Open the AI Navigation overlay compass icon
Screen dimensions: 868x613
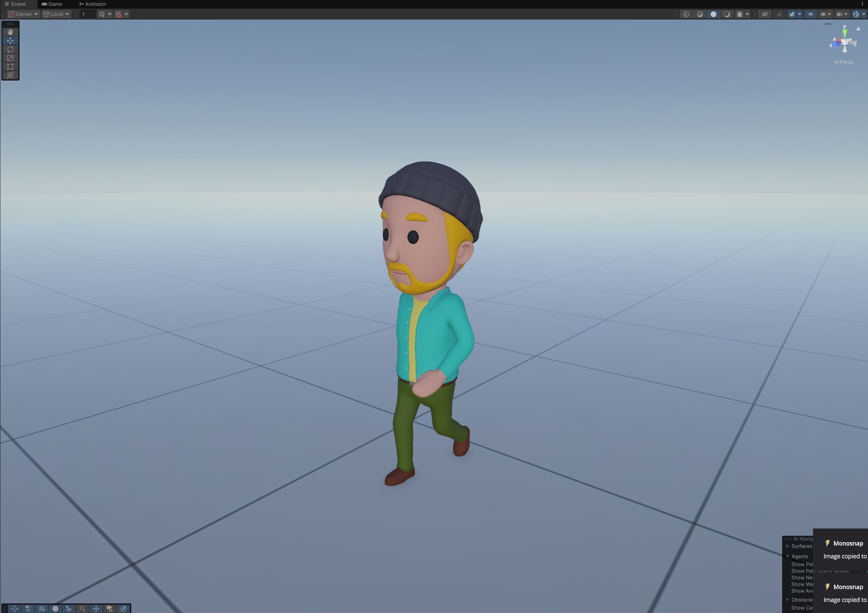(123, 608)
